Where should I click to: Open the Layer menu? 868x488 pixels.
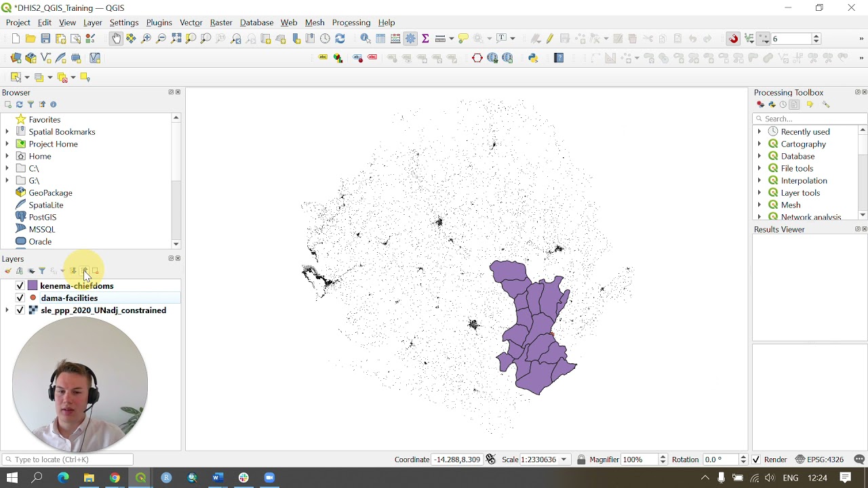coord(92,22)
